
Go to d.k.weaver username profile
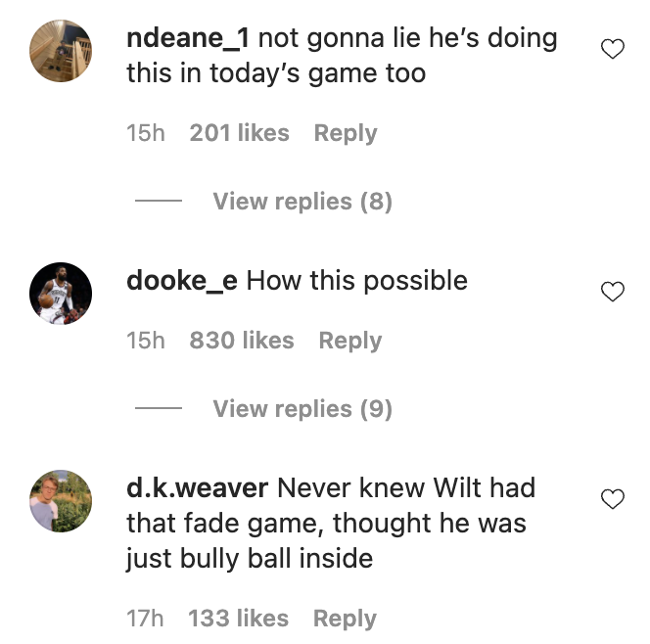198,487
